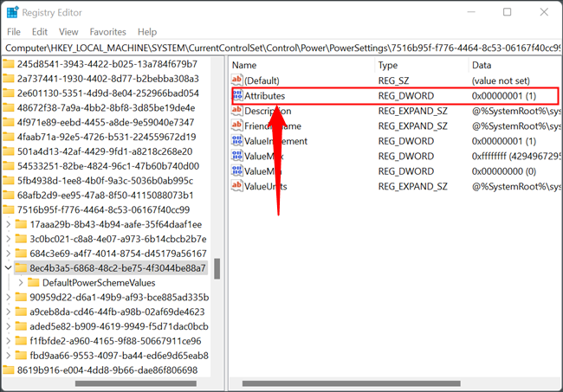Screen dimensions: 563x392
Task: Open the View menu
Action: pos(68,32)
